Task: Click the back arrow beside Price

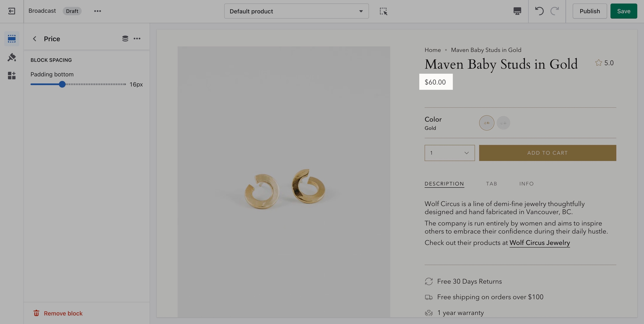Action: 35,39
